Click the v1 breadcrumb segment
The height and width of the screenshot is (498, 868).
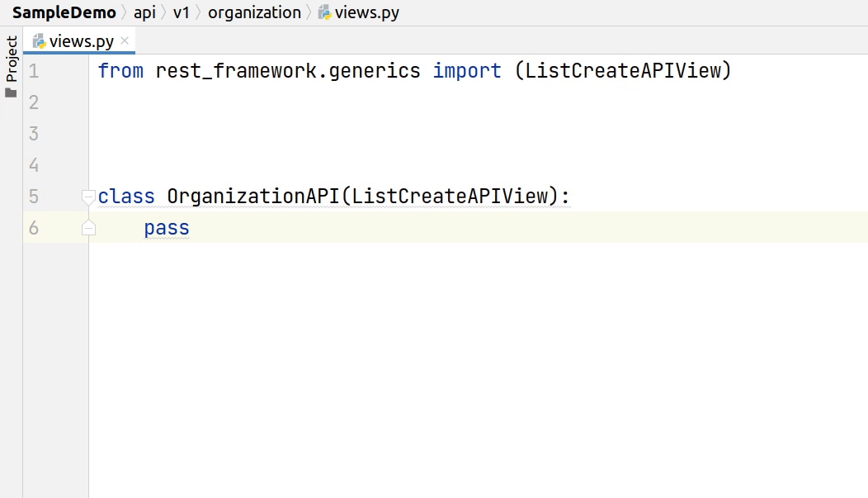tap(182, 13)
